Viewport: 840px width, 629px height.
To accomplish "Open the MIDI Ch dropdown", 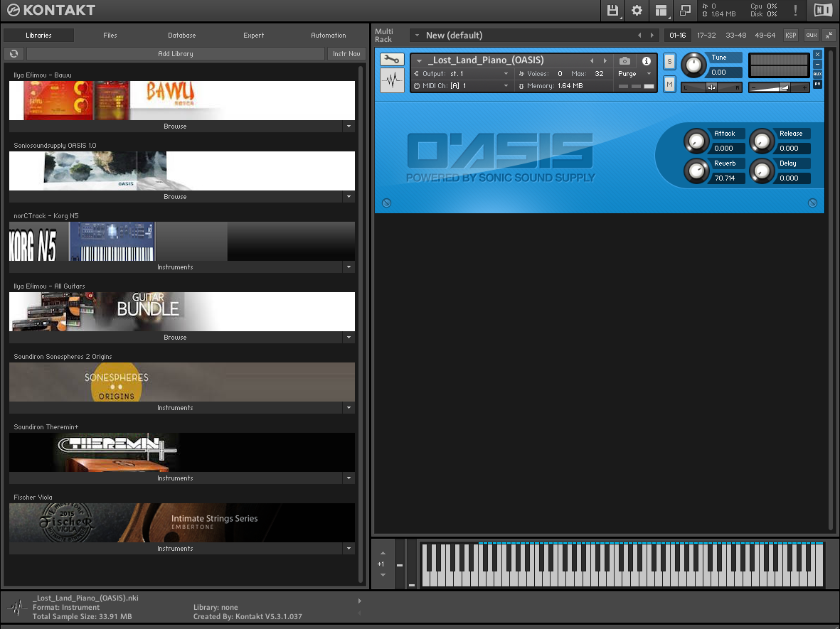I will click(x=506, y=86).
